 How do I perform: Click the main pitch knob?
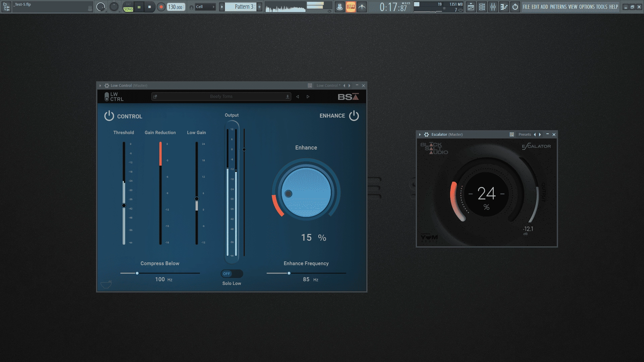[114, 7]
